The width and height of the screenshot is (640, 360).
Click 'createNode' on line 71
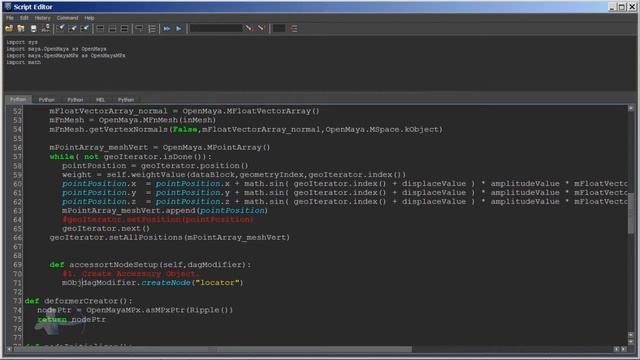166,283
